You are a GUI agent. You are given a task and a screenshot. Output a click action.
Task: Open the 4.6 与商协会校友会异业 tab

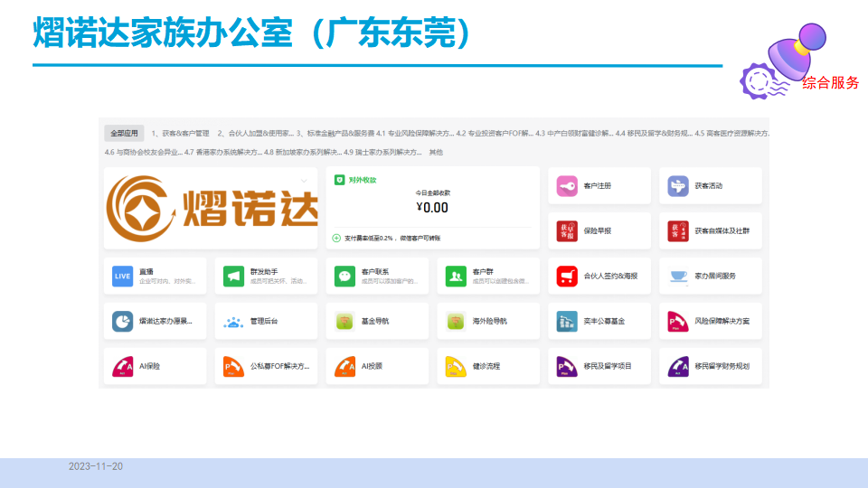click(x=144, y=152)
